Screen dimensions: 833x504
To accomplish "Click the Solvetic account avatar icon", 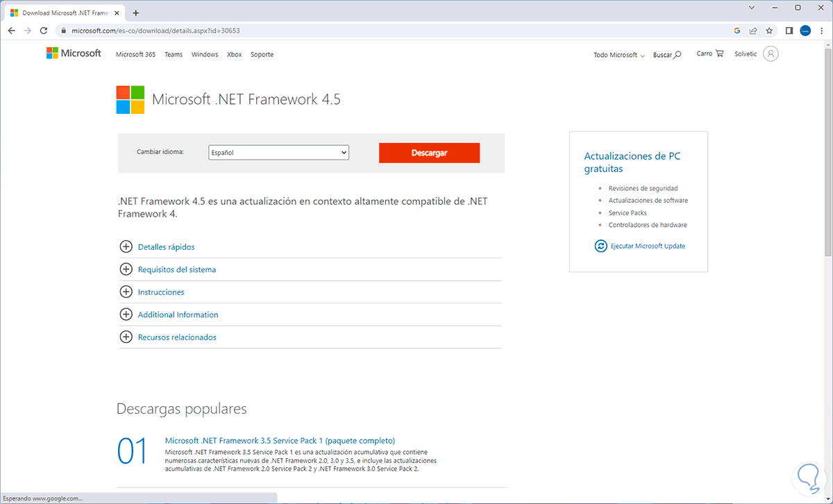I will tap(771, 53).
